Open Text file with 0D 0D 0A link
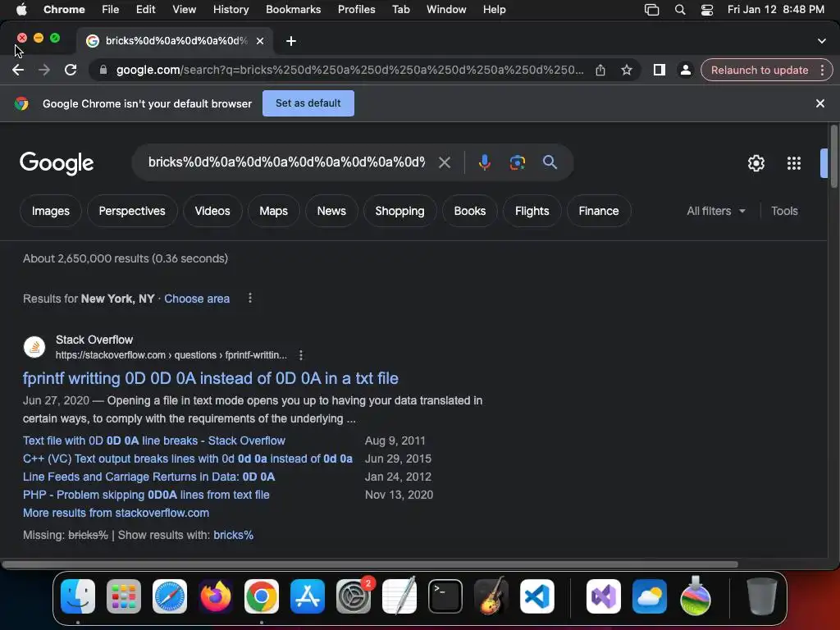The width and height of the screenshot is (840, 630). click(153, 441)
